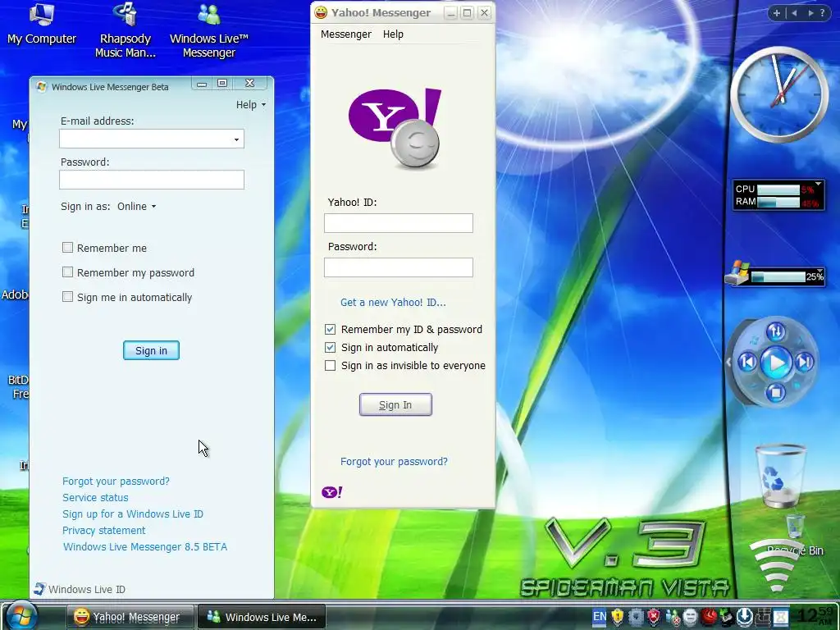Click the Messenger signed-out tray icon
This screenshot has width=840, height=630.
tap(673, 618)
